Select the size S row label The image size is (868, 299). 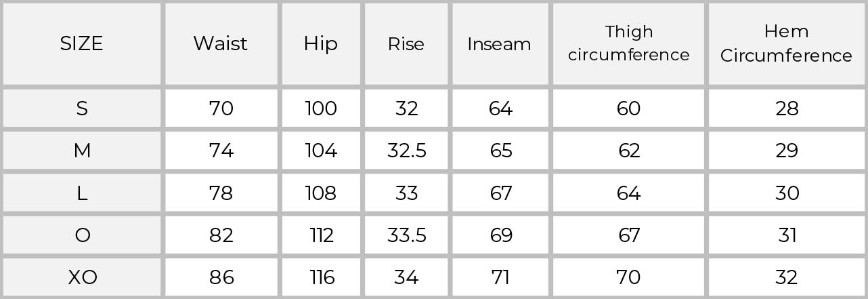pyautogui.click(x=82, y=108)
